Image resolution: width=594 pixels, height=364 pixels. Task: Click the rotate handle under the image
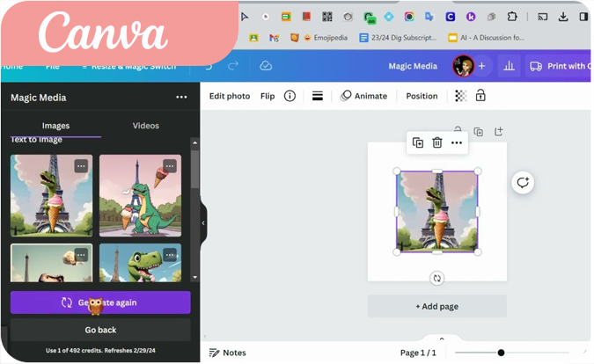pos(437,278)
